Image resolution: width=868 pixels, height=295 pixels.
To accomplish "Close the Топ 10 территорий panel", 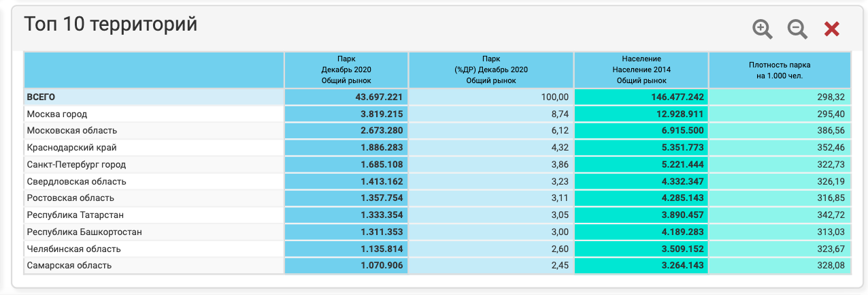I will point(832,29).
